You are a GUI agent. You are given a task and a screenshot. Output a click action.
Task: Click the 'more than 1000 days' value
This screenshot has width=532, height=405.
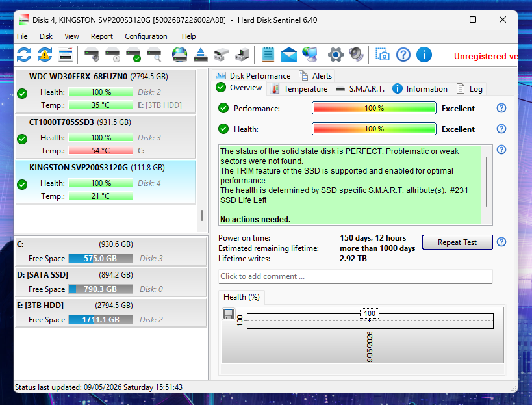click(377, 248)
